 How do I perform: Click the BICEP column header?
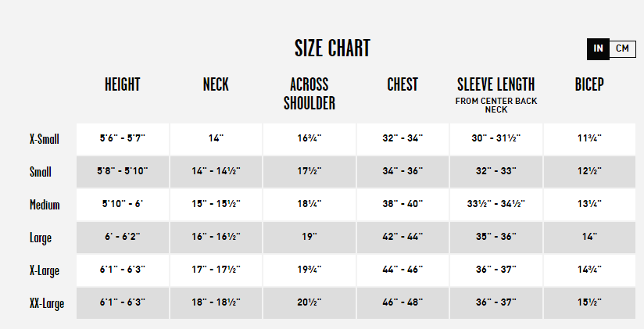click(589, 84)
